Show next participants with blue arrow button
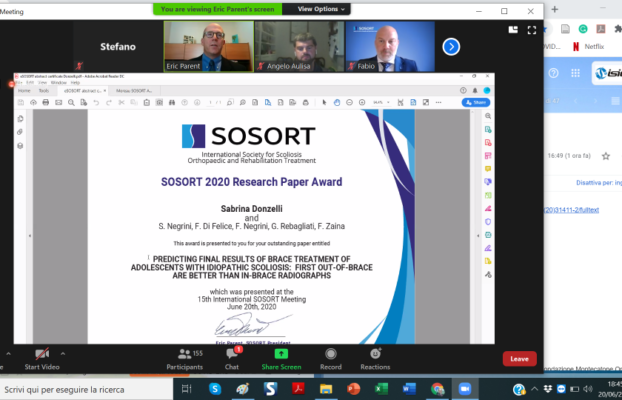The image size is (622, 400). point(451,46)
